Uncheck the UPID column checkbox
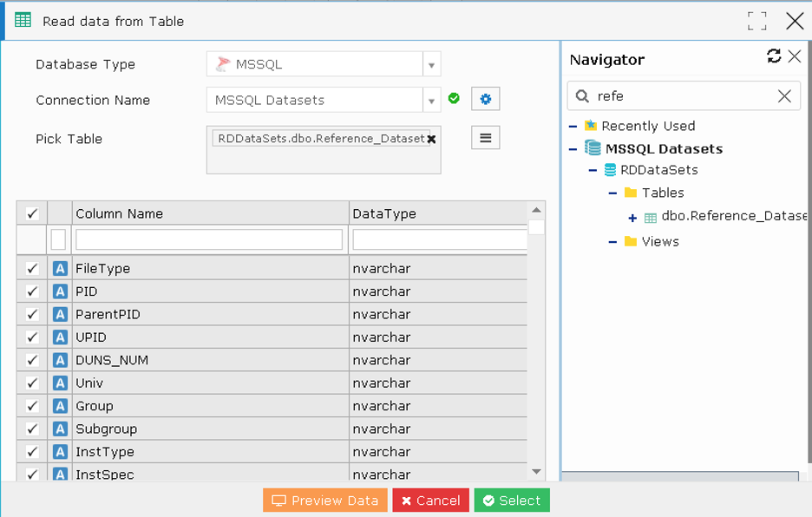812x517 pixels. pyautogui.click(x=32, y=337)
